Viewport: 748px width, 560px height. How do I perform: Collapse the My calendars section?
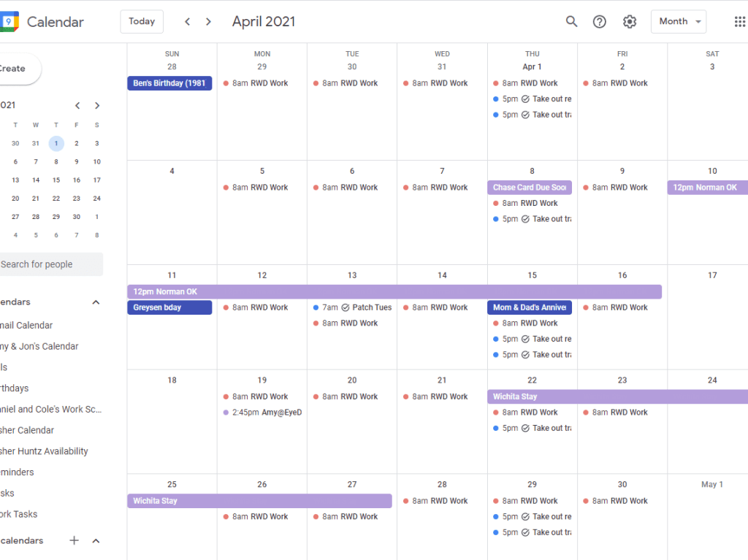click(x=96, y=302)
